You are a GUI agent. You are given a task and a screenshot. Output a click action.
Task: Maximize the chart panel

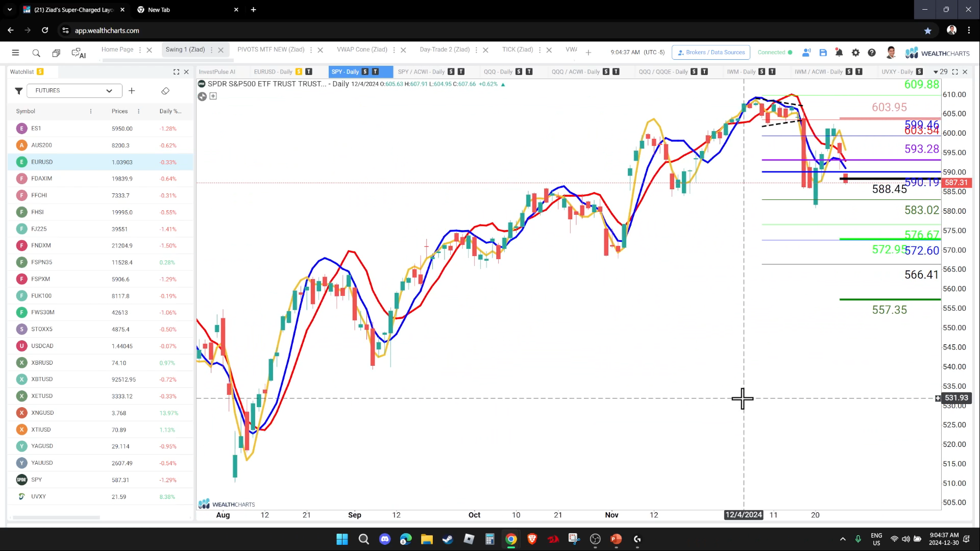[955, 72]
